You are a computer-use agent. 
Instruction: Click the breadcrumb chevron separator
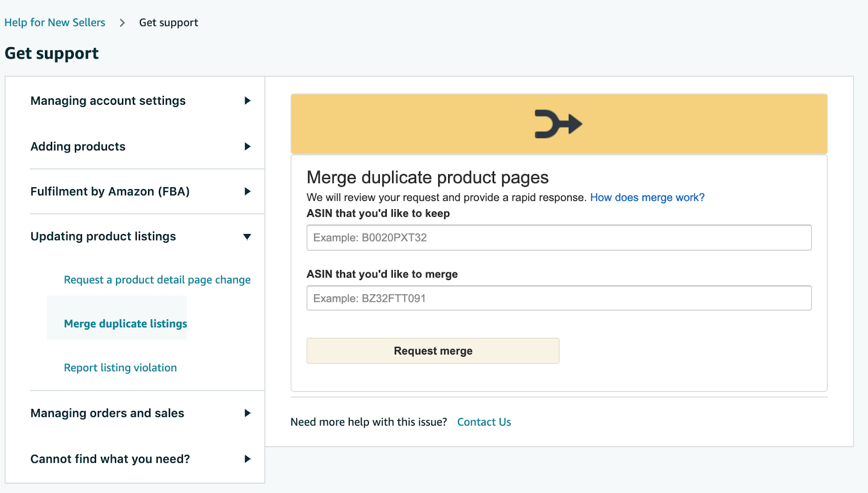pyautogui.click(x=122, y=23)
